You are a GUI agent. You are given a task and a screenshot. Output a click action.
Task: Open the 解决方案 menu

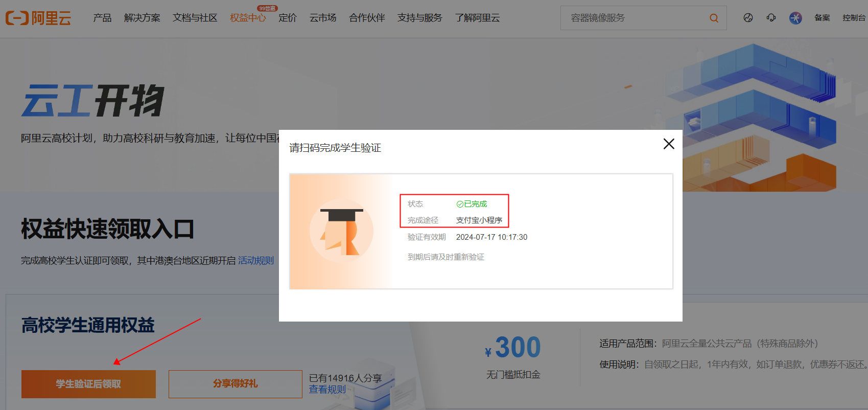coord(142,18)
